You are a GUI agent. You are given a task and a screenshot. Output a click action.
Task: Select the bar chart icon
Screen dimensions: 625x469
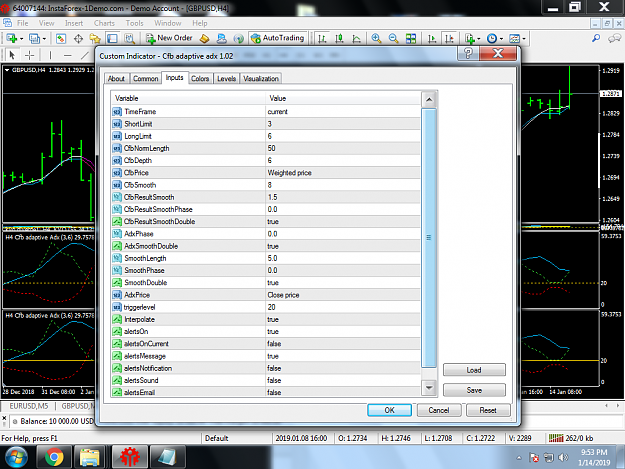[322, 39]
